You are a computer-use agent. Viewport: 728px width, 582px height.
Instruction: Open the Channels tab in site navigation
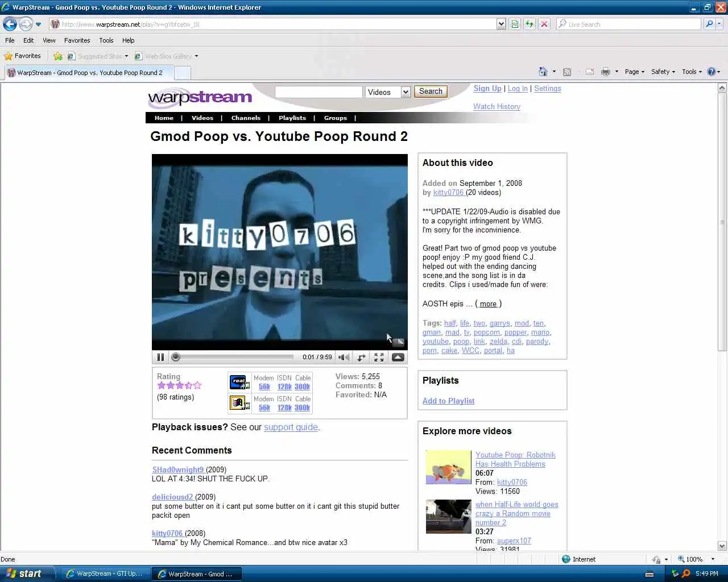(246, 118)
